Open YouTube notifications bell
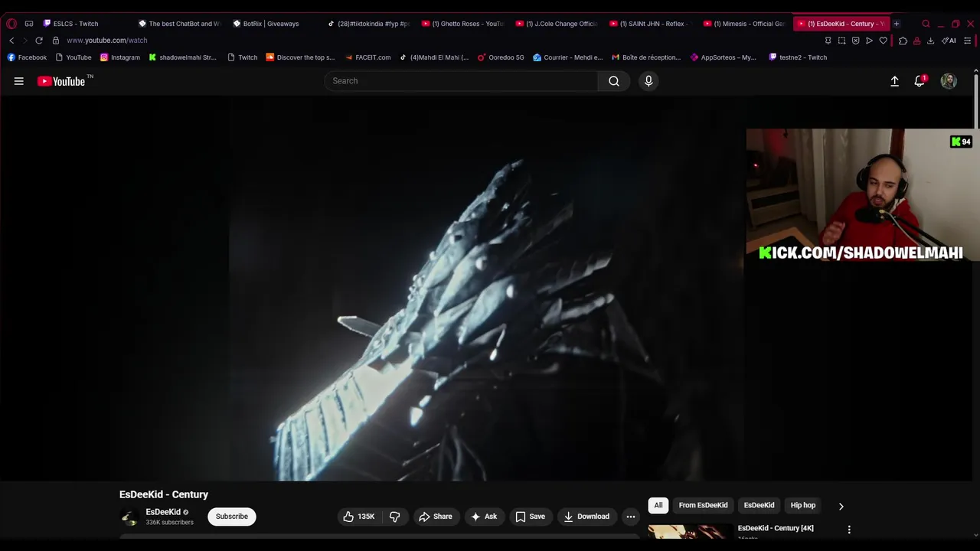This screenshot has height=551, width=980. (920, 81)
